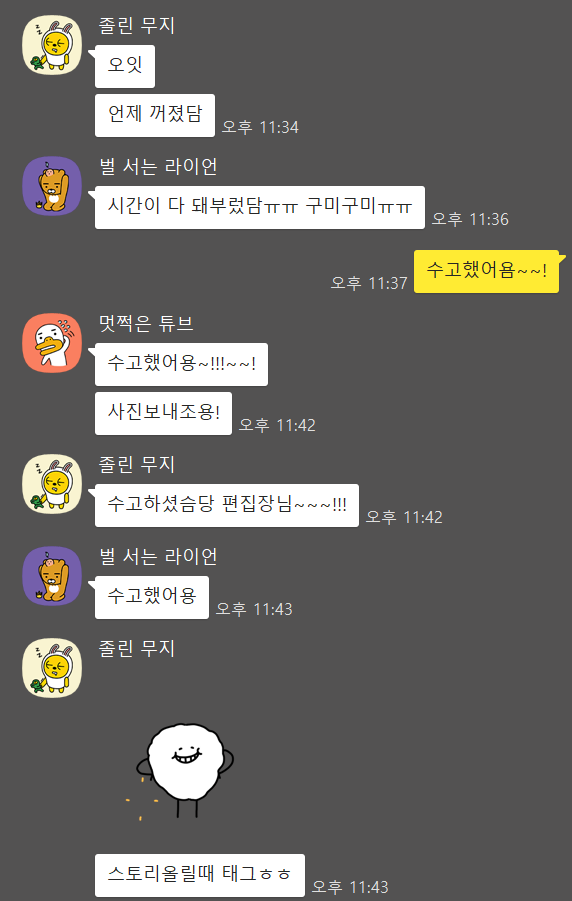Open first 벌 서는 라이언 profile picture
This screenshot has height=901, width=572.
(x=52, y=186)
